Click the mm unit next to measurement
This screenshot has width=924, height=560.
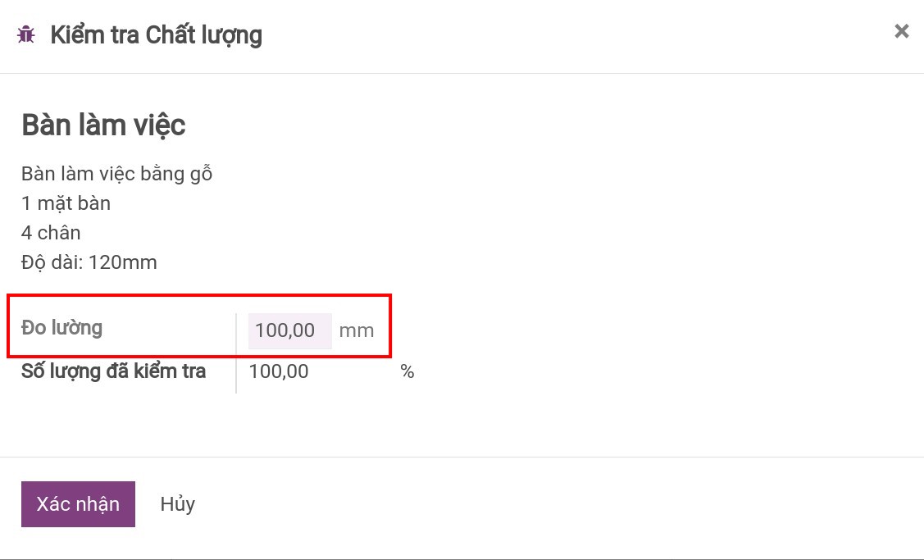coord(356,330)
